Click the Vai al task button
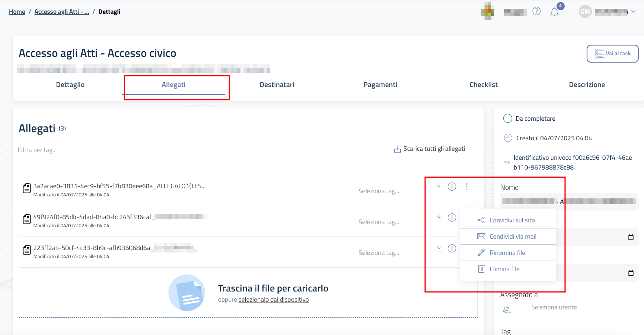 (x=612, y=54)
